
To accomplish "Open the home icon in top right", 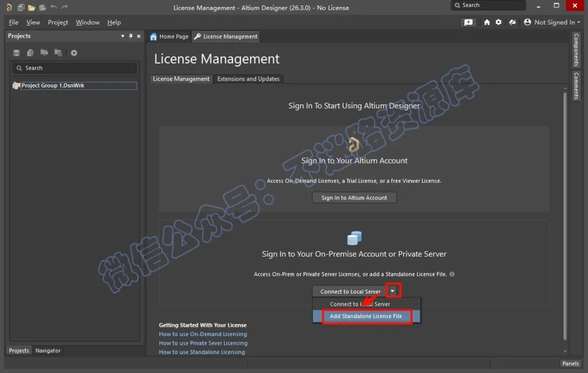I will (487, 22).
